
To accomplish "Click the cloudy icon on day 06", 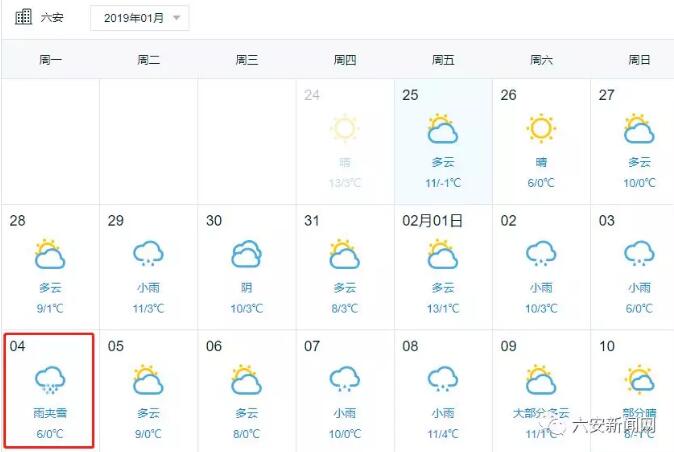I will [246, 380].
